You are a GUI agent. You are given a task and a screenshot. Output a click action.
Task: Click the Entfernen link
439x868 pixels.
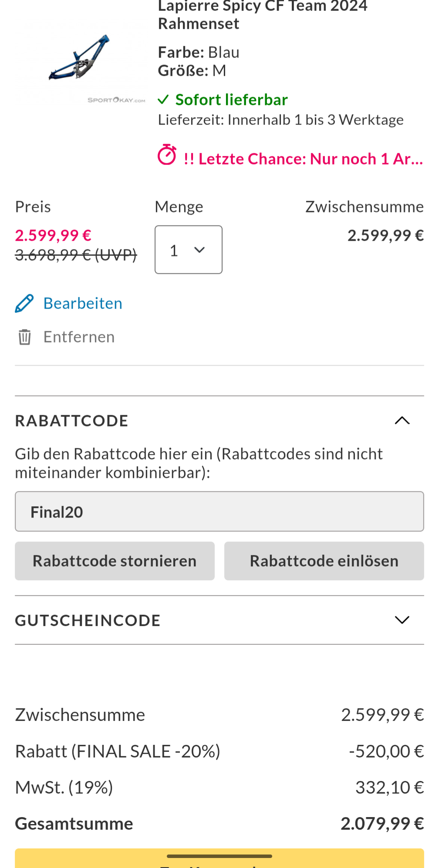79,337
